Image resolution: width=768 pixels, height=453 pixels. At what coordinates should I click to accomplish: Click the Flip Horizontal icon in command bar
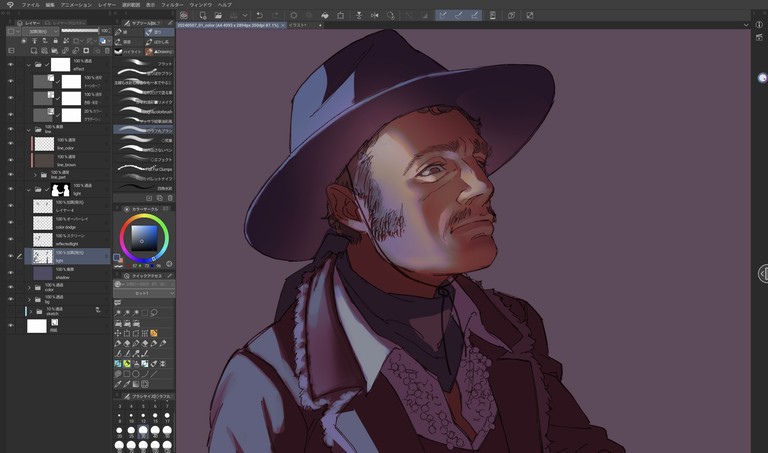pyautogui.click(x=374, y=15)
